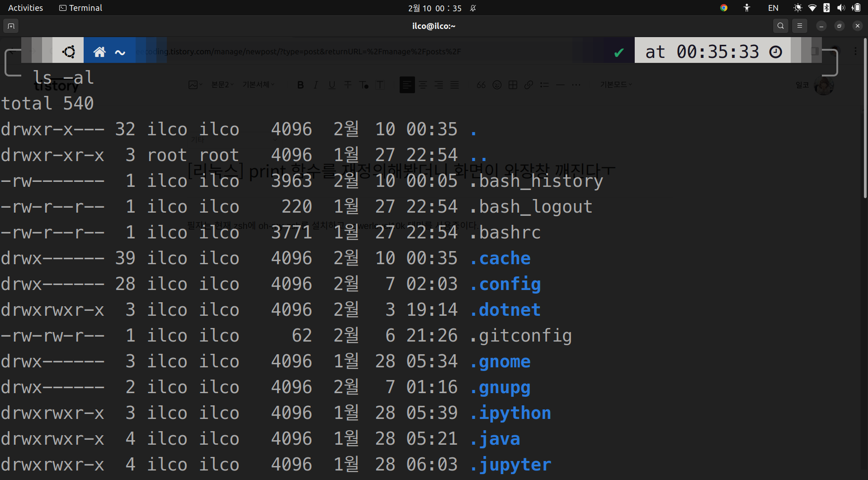Image resolution: width=868 pixels, height=480 pixels.
Task: Click the clock icon beside 00:35:33
Action: click(776, 52)
